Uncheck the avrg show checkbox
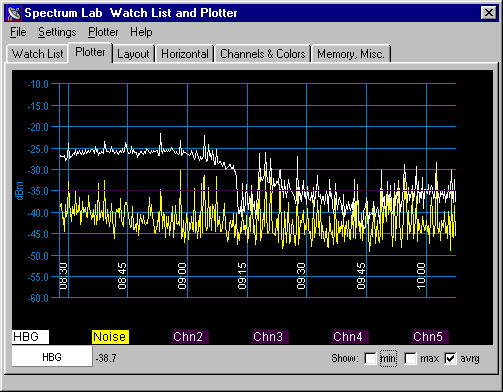The height and width of the screenshot is (392, 503). click(x=450, y=359)
